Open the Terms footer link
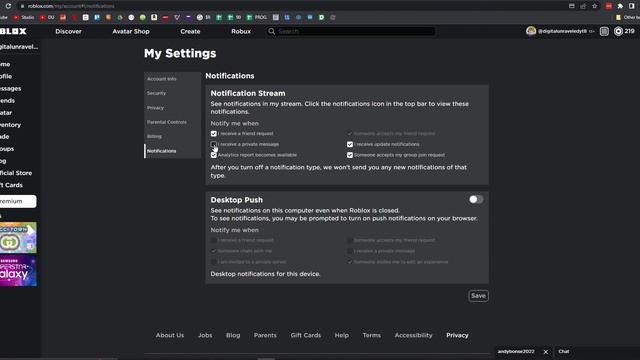 click(x=372, y=335)
